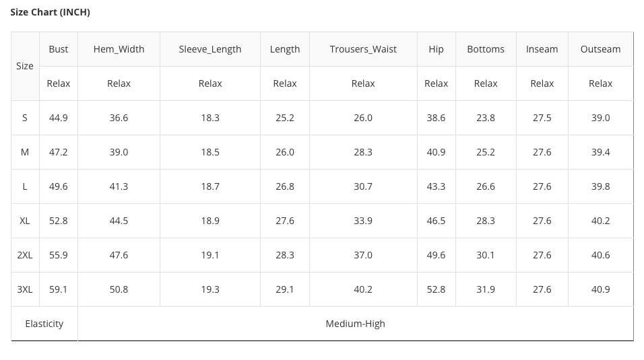The width and height of the screenshot is (644, 360).
Task: Click the Outseam column header
Action: pyautogui.click(x=600, y=49)
